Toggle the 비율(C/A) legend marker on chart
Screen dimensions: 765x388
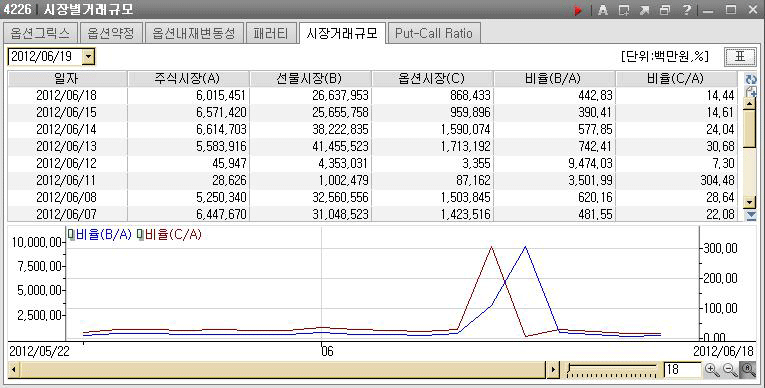pyautogui.click(x=141, y=235)
